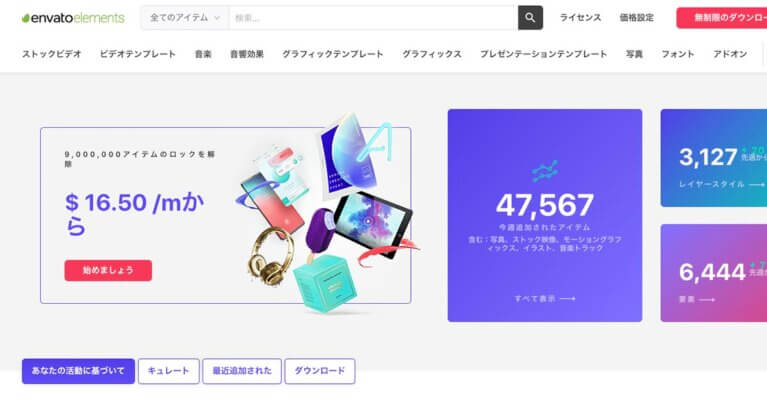Click the trend chart icon above 47,567

point(545,171)
